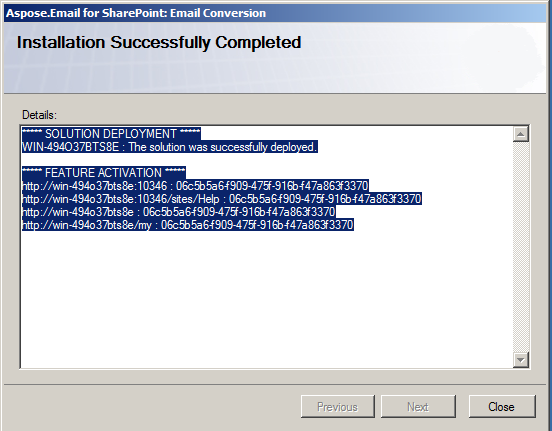
Task: Click the feature GUID on the first URL line
Action: (272, 186)
